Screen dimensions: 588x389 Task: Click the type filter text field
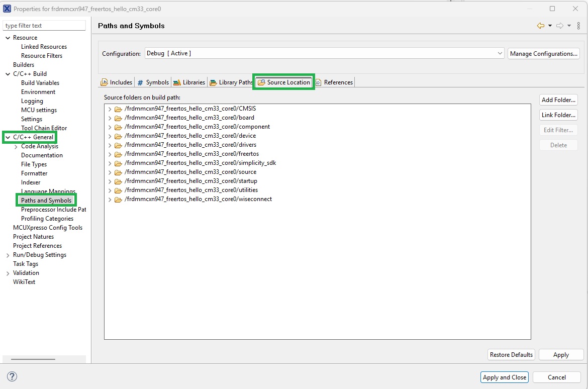(x=44, y=25)
